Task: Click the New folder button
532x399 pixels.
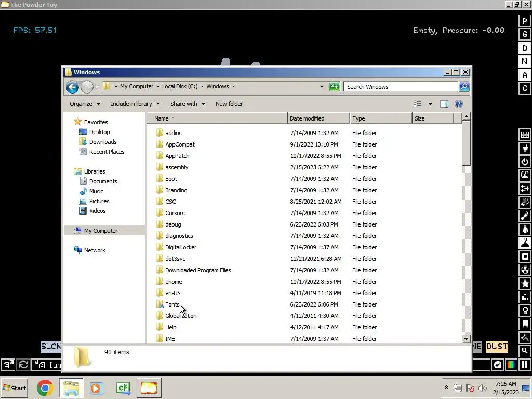Action: click(x=229, y=104)
